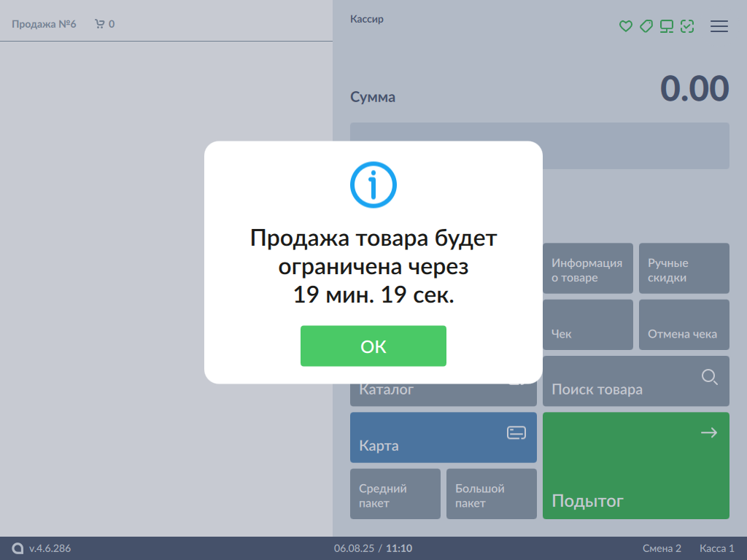Viewport: 747px width, 560px height.
Task: Open the hamburger menu
Action: pos(719,26)
